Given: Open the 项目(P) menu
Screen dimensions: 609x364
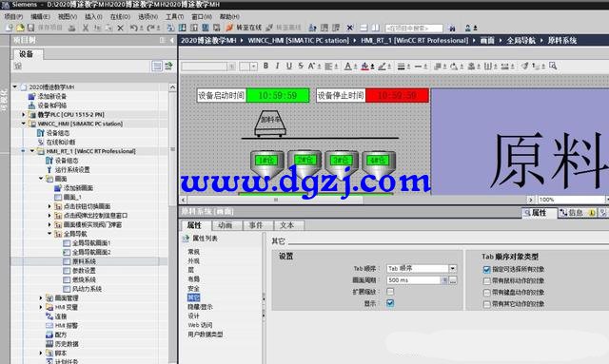Looking at the screenshot, I should tap(13, 17).
